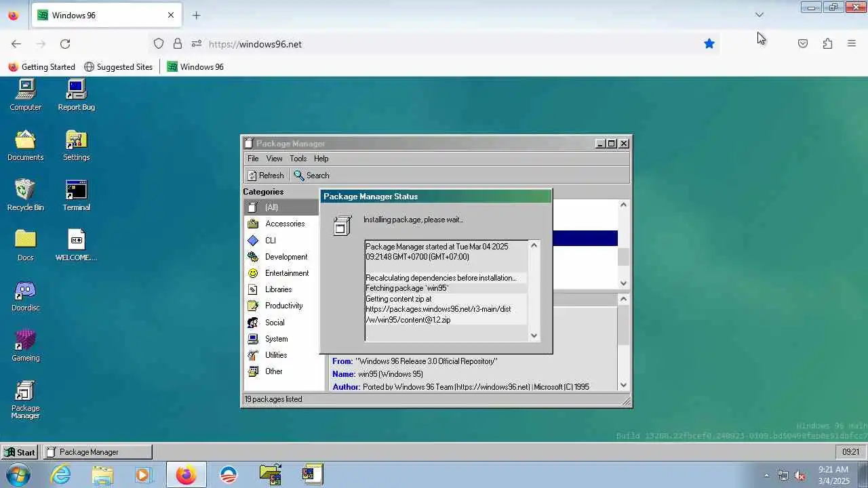This screenshot has height=488, width=868.
Task: Launch Windows Media Player from taskbar
Action: pyautogui.click(x=143, y=474)
